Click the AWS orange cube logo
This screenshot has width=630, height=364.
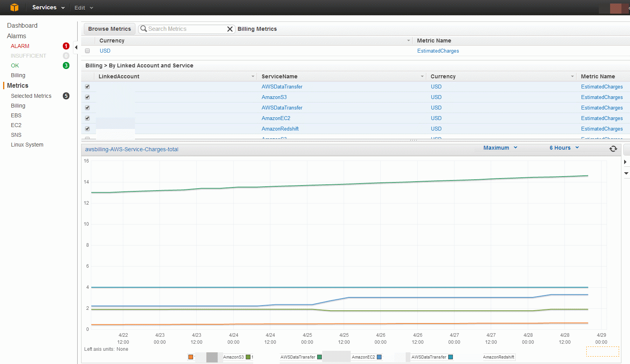(14, 7)
